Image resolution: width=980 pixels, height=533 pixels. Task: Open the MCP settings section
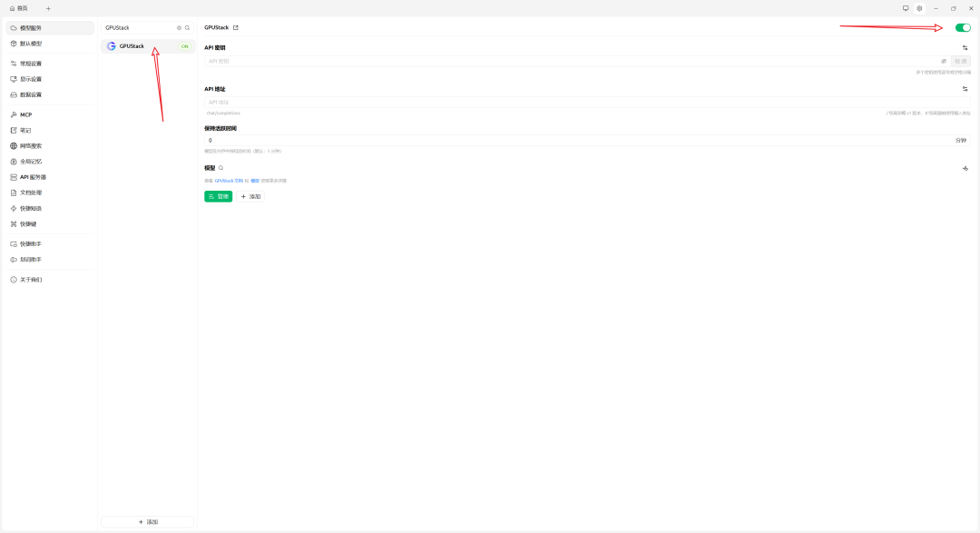[x=25, y=114]
